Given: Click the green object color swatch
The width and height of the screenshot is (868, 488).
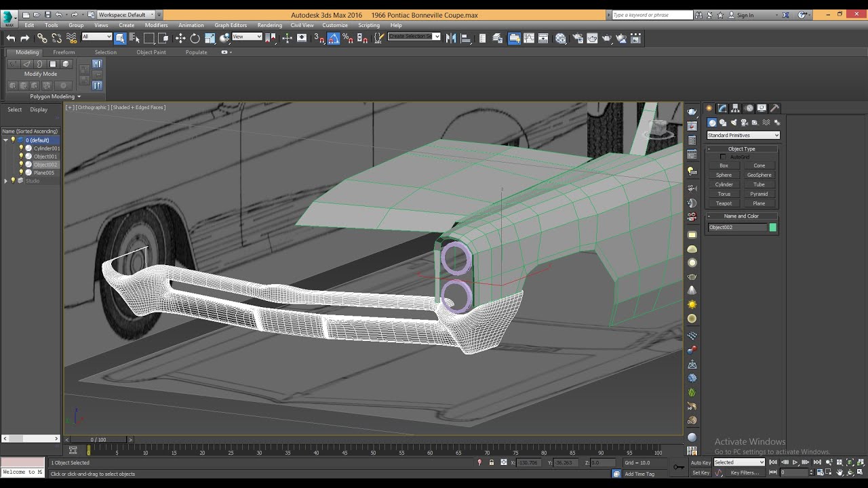Looking at the screenshot, I should (772, 227).
